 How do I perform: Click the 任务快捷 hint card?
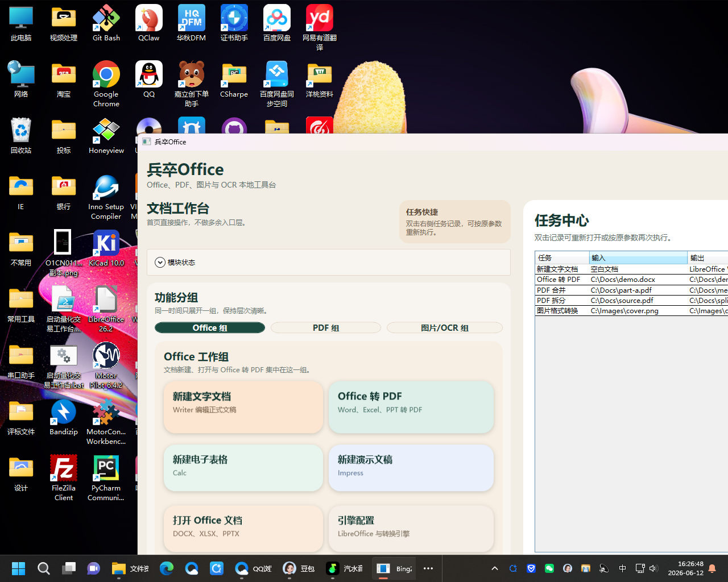click(x=455, y=222)
